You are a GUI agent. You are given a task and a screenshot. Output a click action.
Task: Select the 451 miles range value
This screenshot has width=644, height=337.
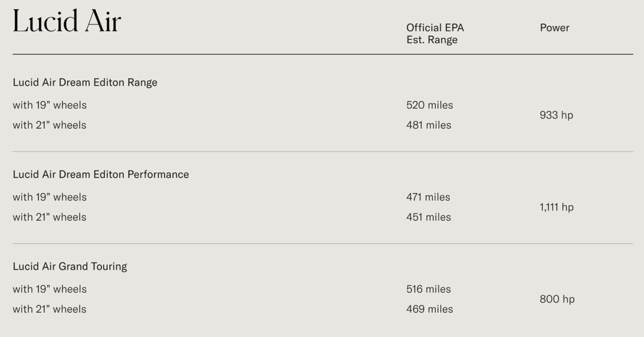pyautogui.click(x=428, y=217)
